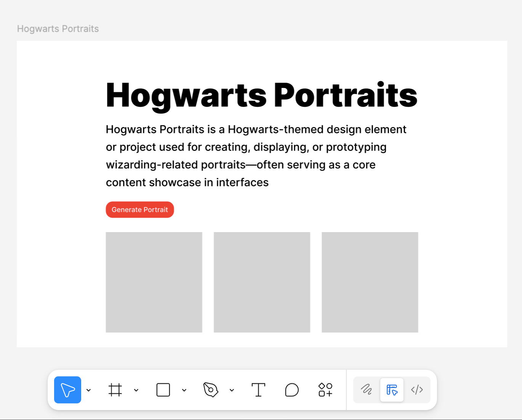Select the large Hogwarts Portraits heading
Viewport: 522px width, 420px height.
pyautogui.click(x=261, y=95)
